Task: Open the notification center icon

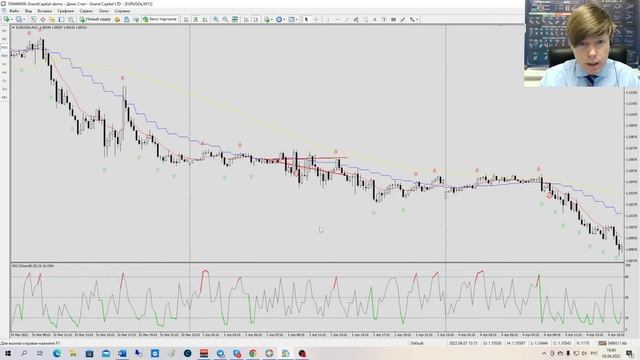Action: [x=630, y=353]
